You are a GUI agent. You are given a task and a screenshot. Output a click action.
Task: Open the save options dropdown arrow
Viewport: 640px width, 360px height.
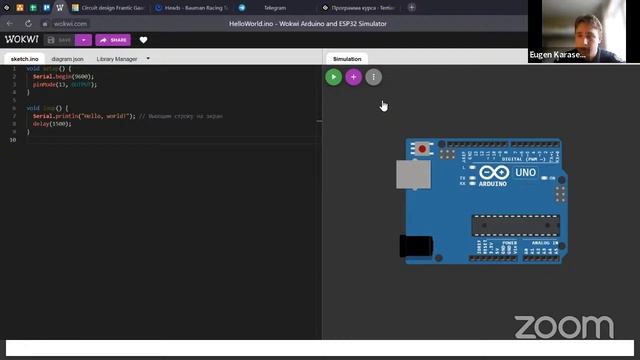83,40
